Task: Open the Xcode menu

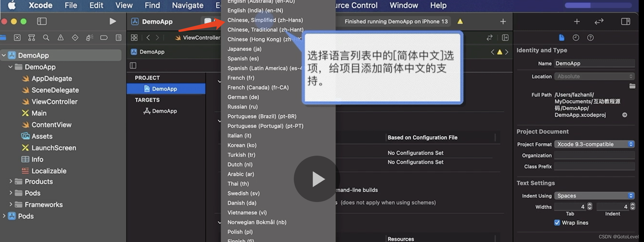Action: point(40,5)
